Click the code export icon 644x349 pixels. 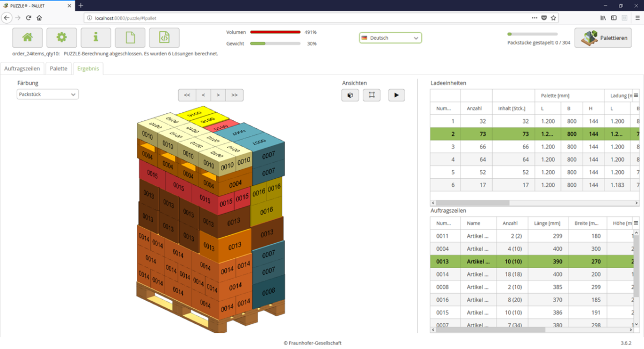pos(164,38)
